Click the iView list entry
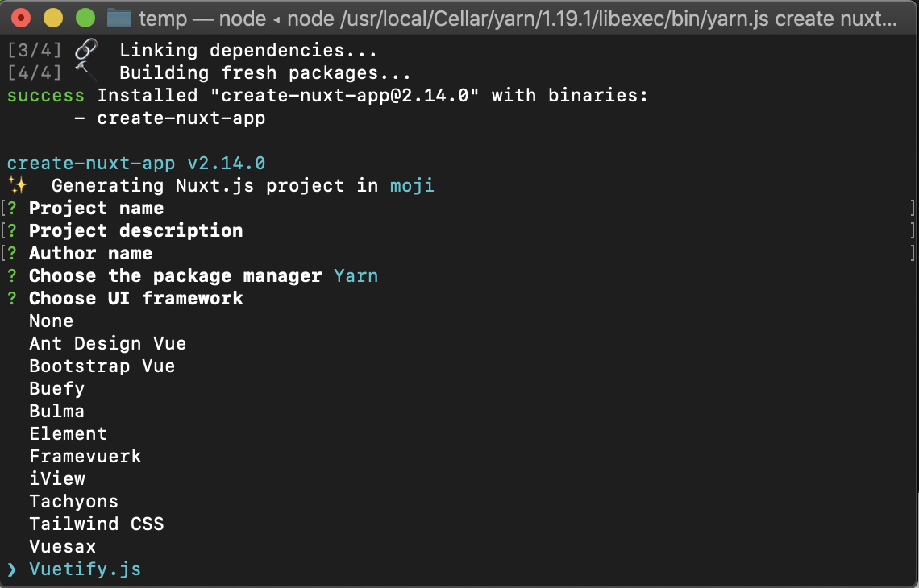The width and height of the screenshot is (919, 588). click(x=56, y=478)
